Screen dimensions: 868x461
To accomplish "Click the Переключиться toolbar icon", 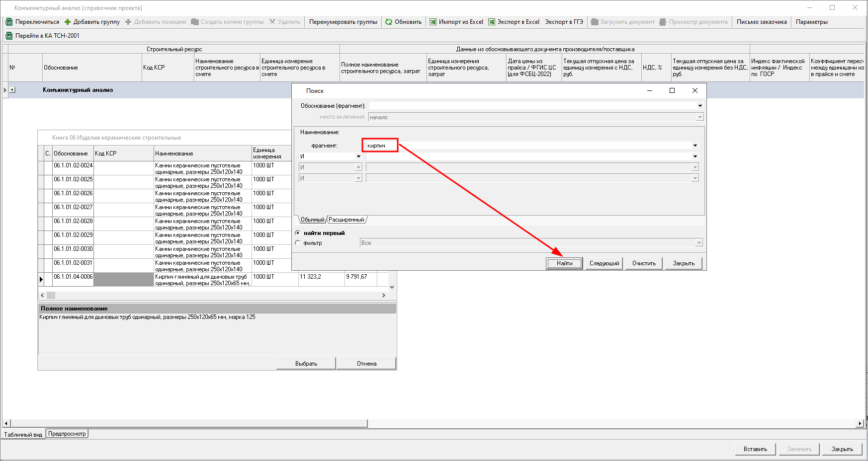I will pyautogui.click(x=9, y=22).
